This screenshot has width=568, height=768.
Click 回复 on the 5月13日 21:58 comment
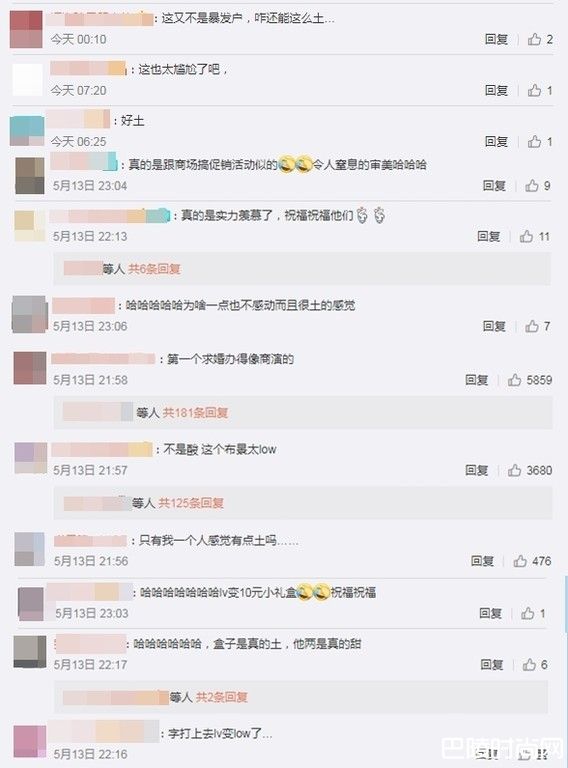[476, 380]
